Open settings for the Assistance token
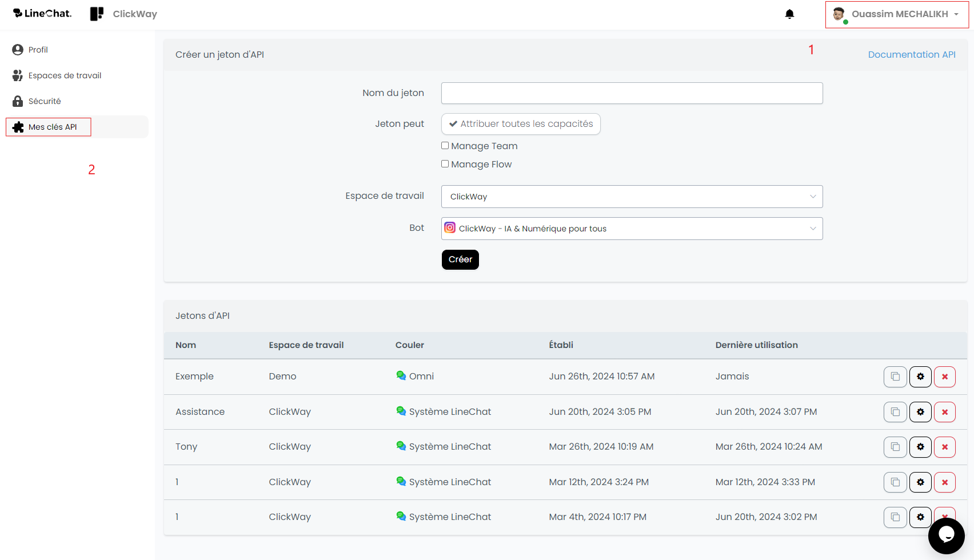Viewport: 974px width, 560px height. point(920,412)
